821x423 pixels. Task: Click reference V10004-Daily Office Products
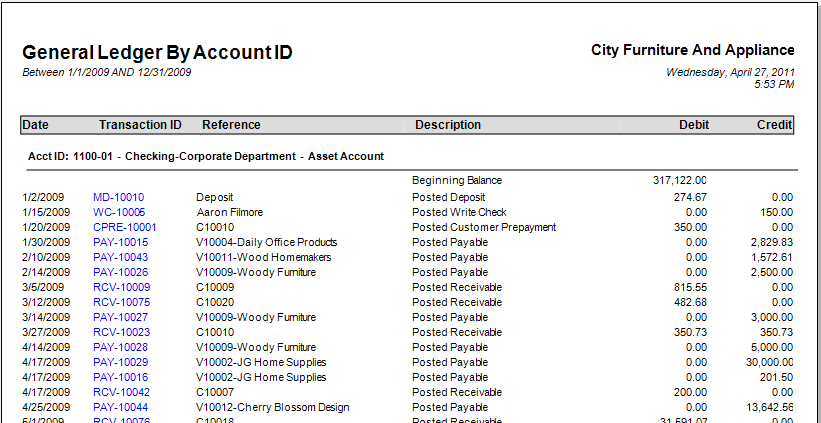[267, 242]
